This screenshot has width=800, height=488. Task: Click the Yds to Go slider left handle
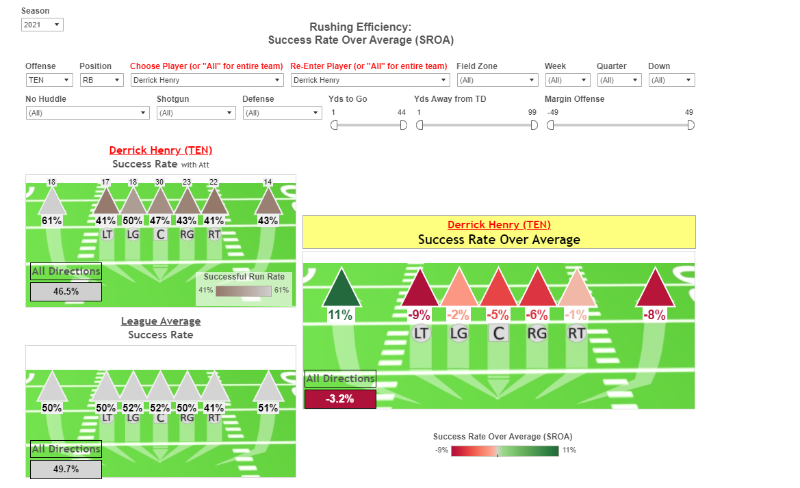[334, 125]
